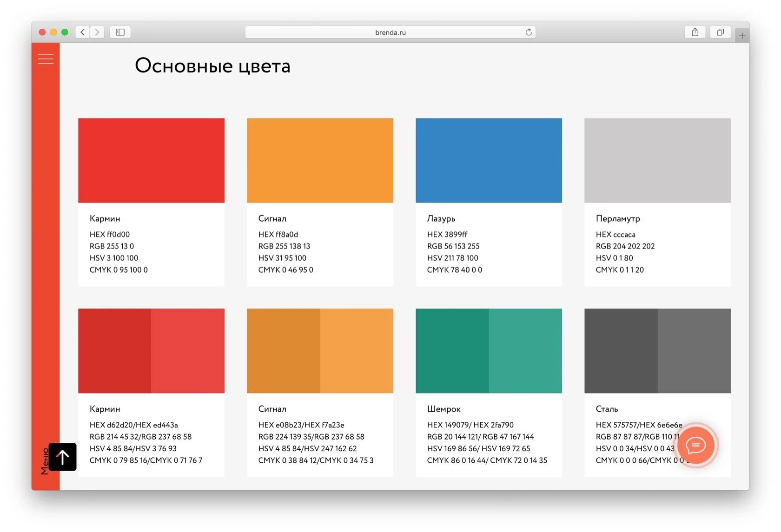The width and height of the screenshot is (781, 532).
Task: Click text HEX ff0d00
Action: [x=110, y=235]
